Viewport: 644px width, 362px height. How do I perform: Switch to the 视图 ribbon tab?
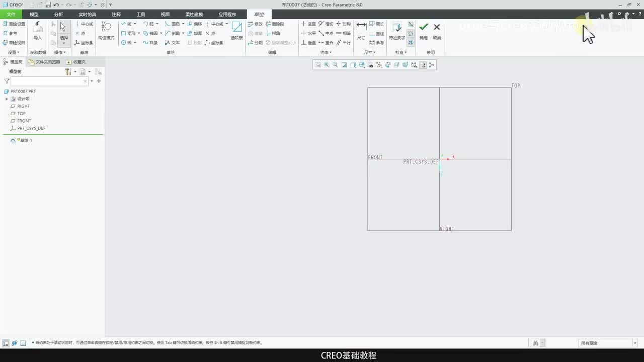click(x=165, y=15)
